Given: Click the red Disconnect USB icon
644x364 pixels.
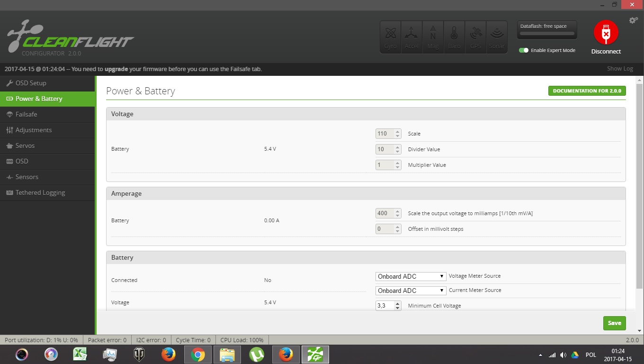Looking at the screenshot, I should (x=606, y=33).
